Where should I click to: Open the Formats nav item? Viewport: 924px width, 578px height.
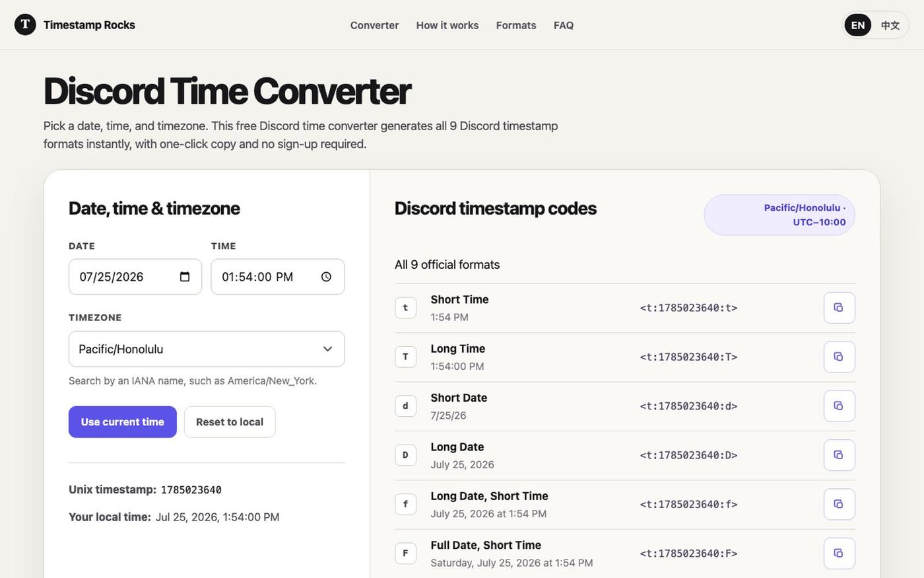tap(516, 25)
